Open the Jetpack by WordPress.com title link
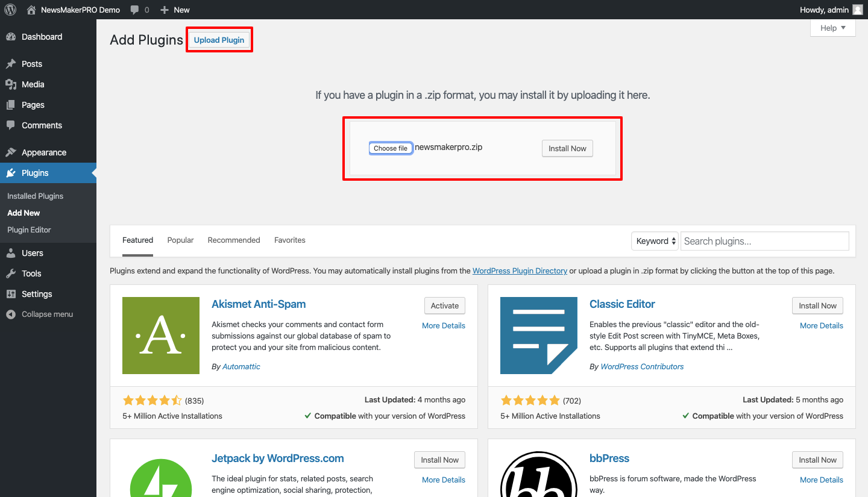868x497 pixels. click(277, 458)
